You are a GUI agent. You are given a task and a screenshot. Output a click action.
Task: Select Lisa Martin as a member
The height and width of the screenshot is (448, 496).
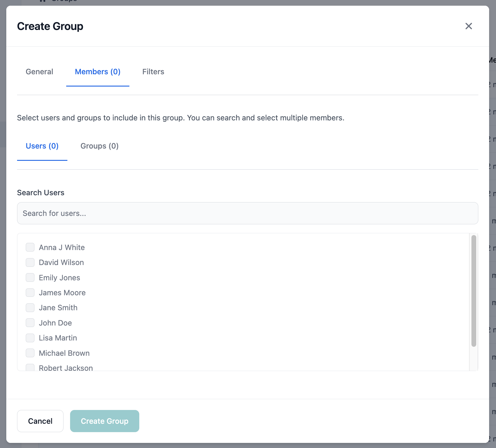tap(30, 338)
